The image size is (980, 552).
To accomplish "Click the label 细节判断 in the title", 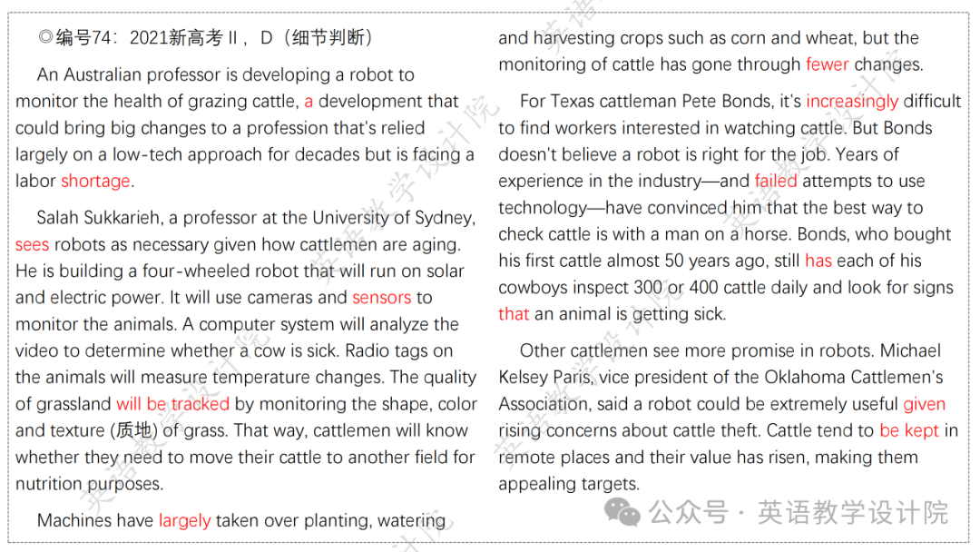I will [328, 37].
